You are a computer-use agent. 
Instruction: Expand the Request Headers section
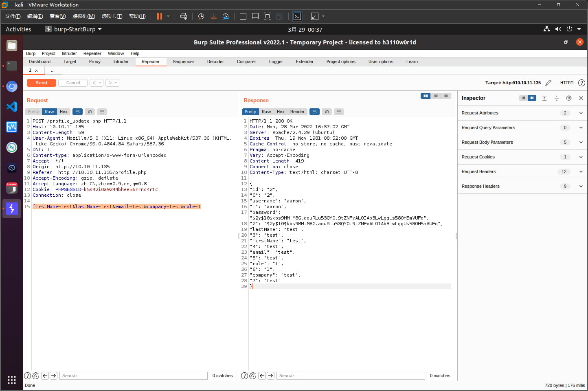click(x=581, y=171)
